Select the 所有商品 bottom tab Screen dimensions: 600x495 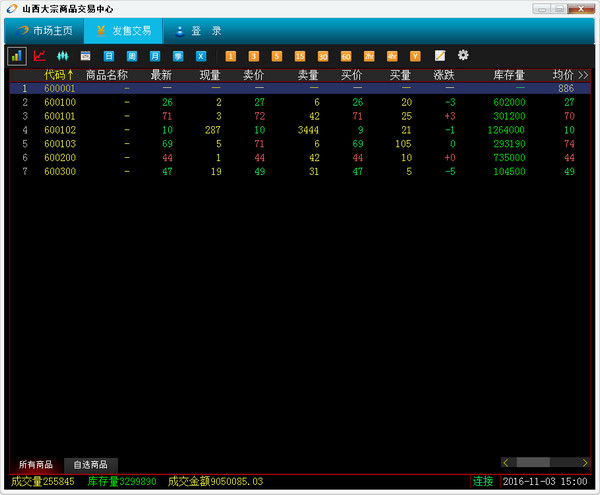coord(36,465)
